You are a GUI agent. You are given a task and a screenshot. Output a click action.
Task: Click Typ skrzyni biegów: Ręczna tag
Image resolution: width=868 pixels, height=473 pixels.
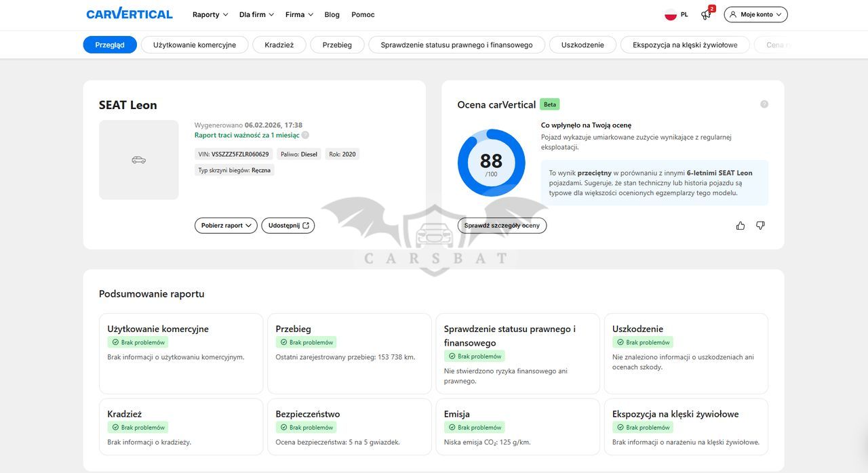[x=234, y=170]
